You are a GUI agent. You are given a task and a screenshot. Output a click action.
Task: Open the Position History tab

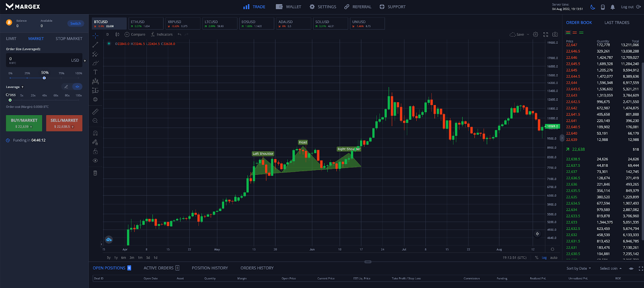[x=210, y=268]
